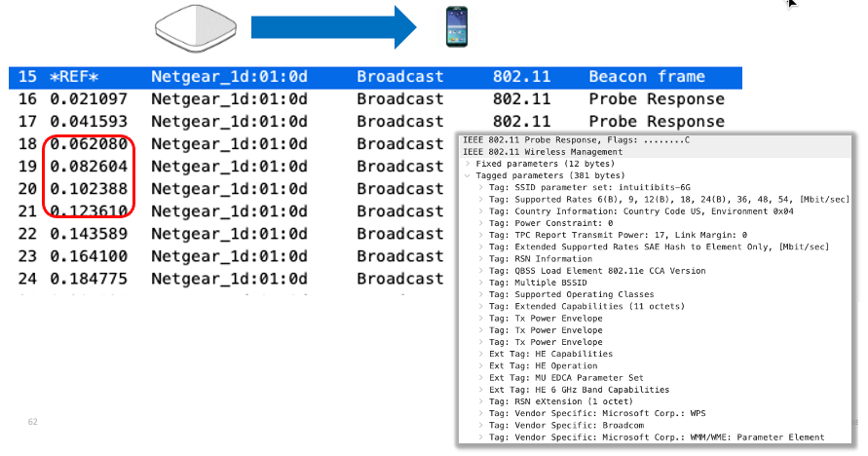The height and width of the screenshot is (456, 868).
Task: Click 'Netgear_1d:01:0d' source in packet 15
Action: (x=229, y=76)
